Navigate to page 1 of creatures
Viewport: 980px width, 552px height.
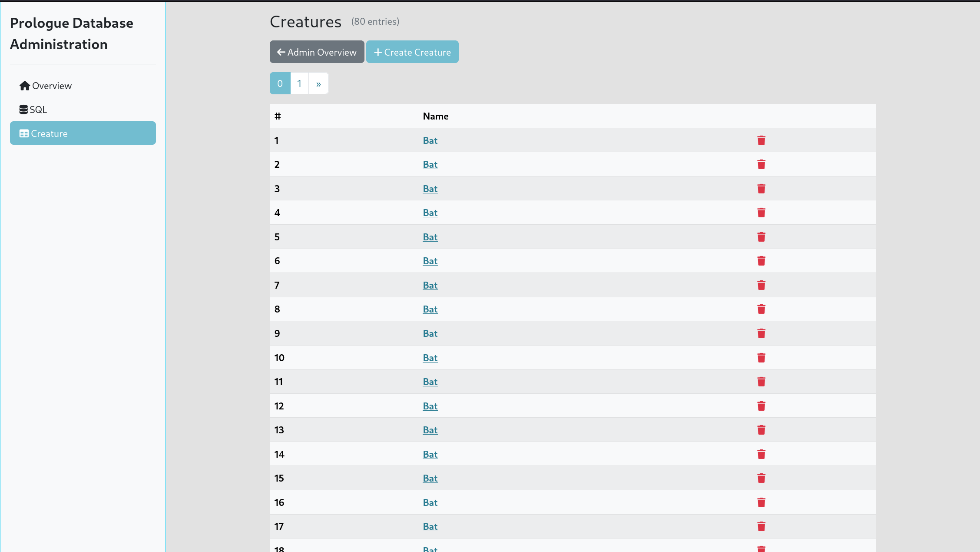click(300, 83)
